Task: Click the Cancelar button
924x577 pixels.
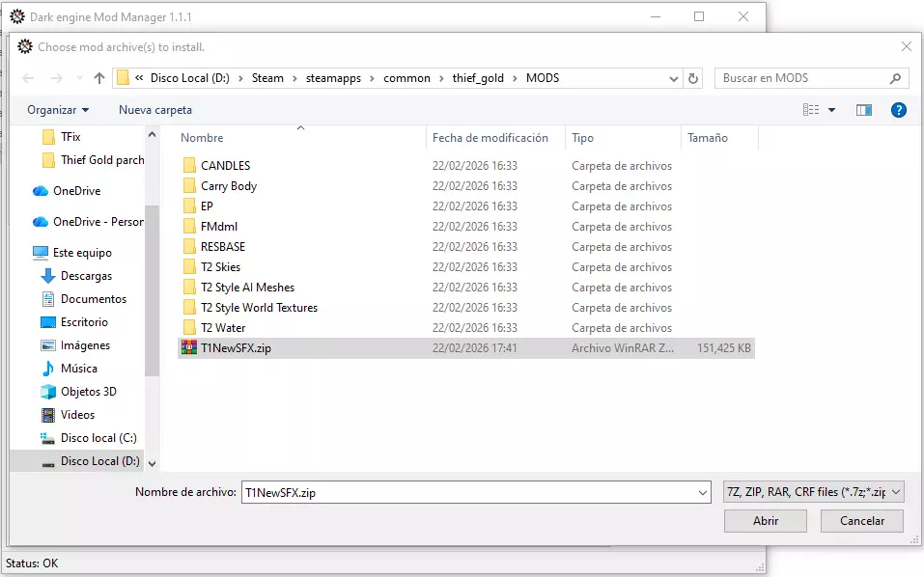Action: (862, 521)
